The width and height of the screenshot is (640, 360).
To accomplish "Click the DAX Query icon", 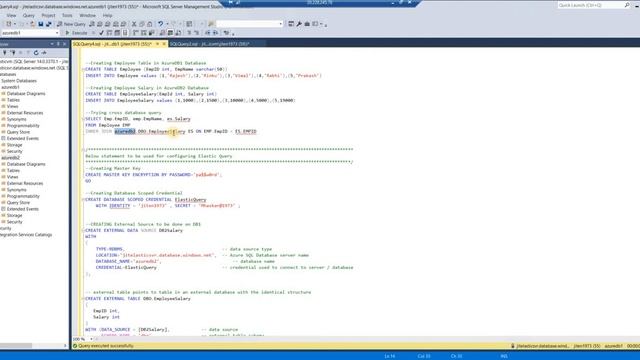I will 123,24.
